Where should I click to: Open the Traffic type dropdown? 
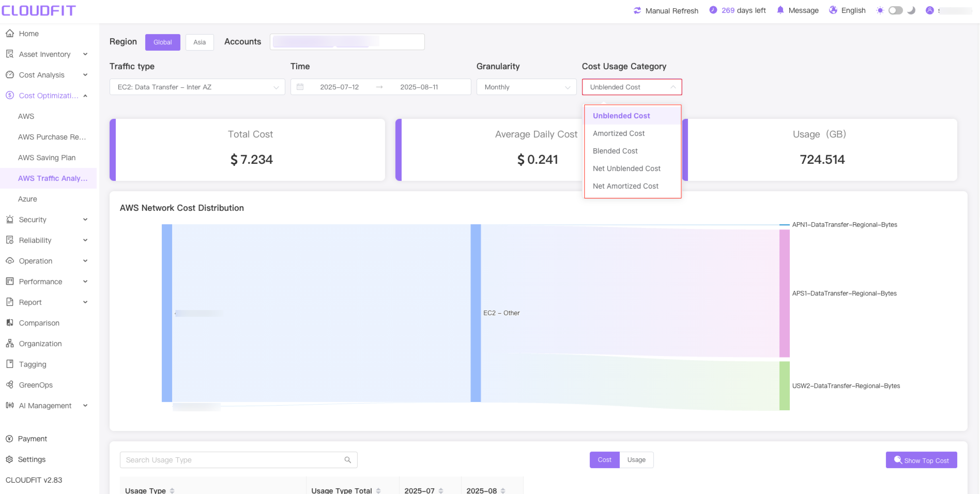(x=197, y=87)
